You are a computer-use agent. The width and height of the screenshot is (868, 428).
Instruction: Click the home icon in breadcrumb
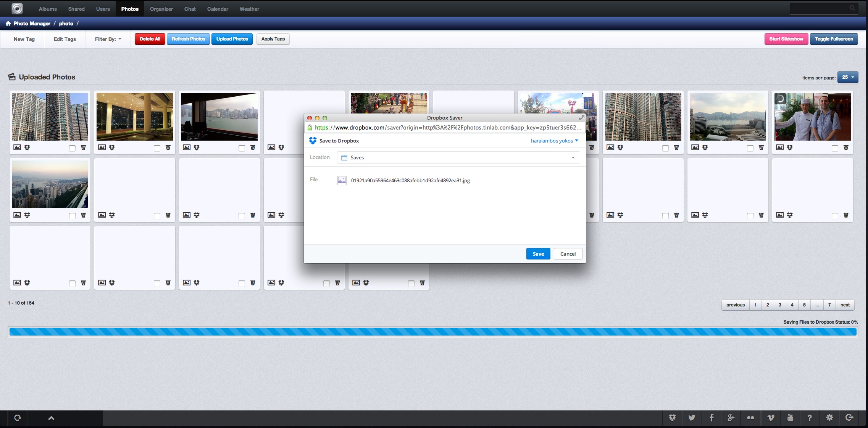click(8, 23)
